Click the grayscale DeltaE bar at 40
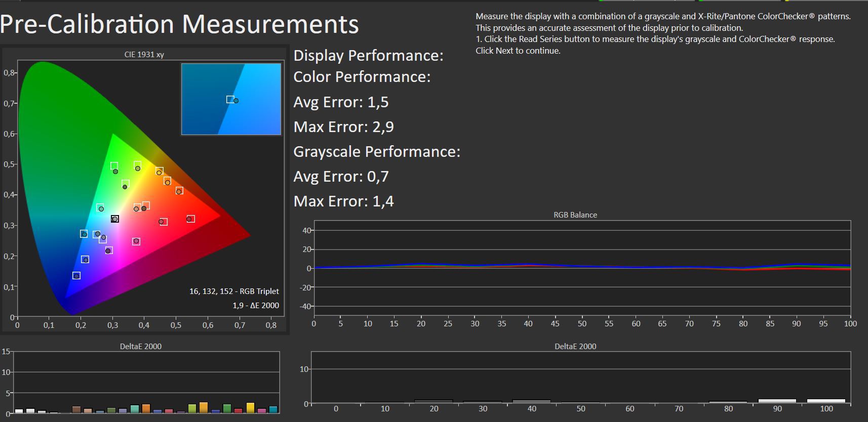This screenshot has height=422, width=868. (532, 402)
